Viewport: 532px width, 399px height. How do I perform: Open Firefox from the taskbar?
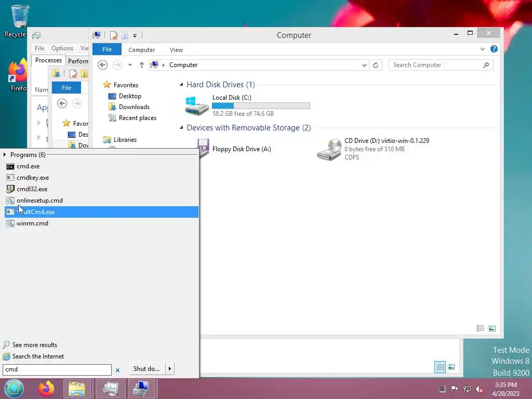click(46, 389)
